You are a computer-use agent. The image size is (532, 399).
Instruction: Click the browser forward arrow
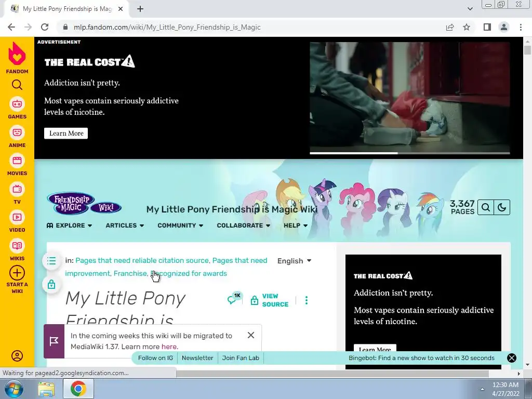[x=28, y=27]
